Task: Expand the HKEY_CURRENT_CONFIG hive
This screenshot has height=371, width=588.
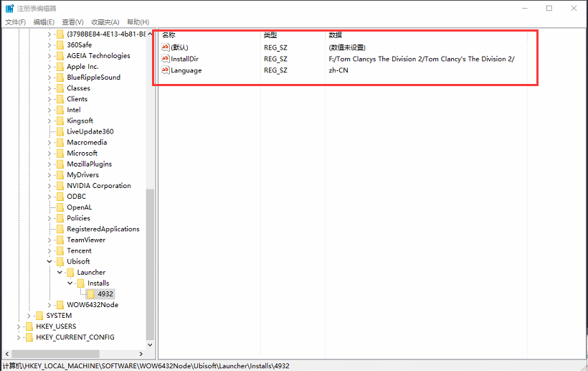Action: 19,337
